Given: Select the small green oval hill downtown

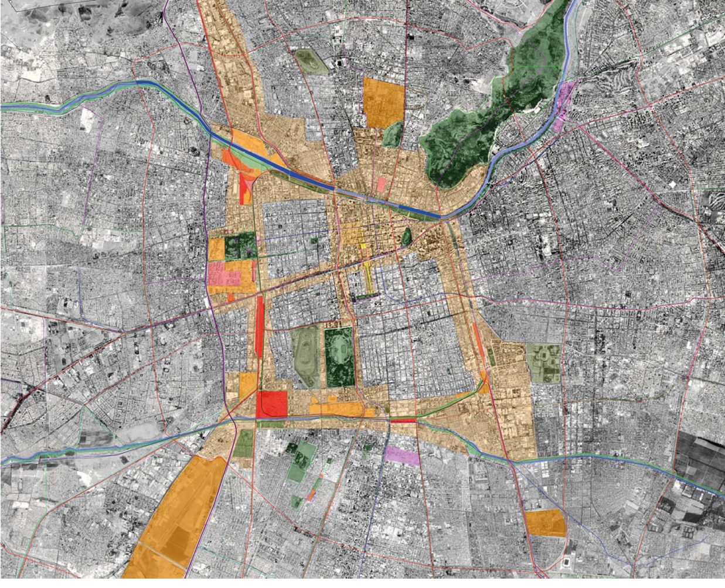Looking at the screenshot, I should (406, 237).
